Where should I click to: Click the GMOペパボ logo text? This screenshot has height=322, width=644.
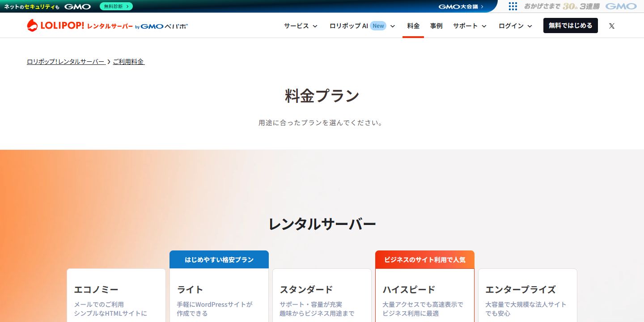point(161,26)
